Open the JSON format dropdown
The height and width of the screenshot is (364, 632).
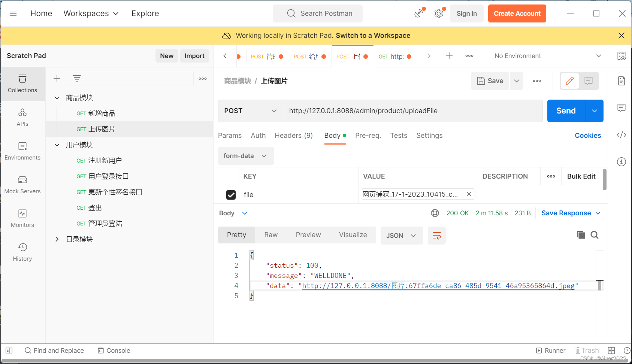pos(402,236)
